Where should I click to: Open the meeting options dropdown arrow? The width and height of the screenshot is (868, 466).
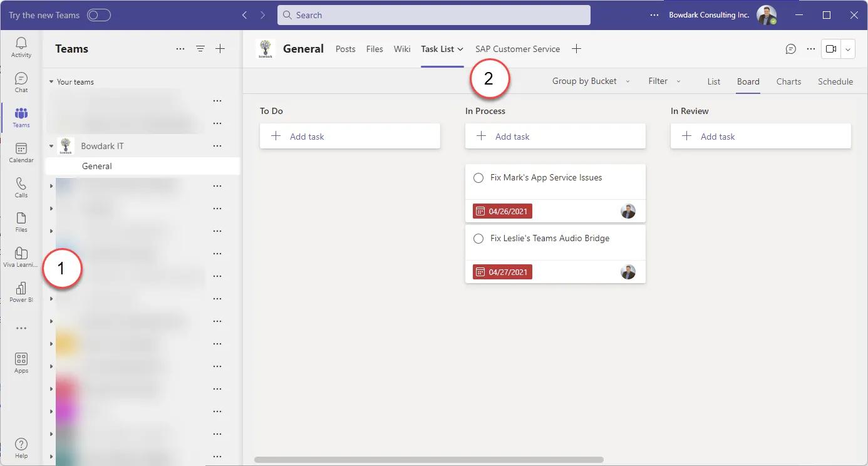click(849, 49)
